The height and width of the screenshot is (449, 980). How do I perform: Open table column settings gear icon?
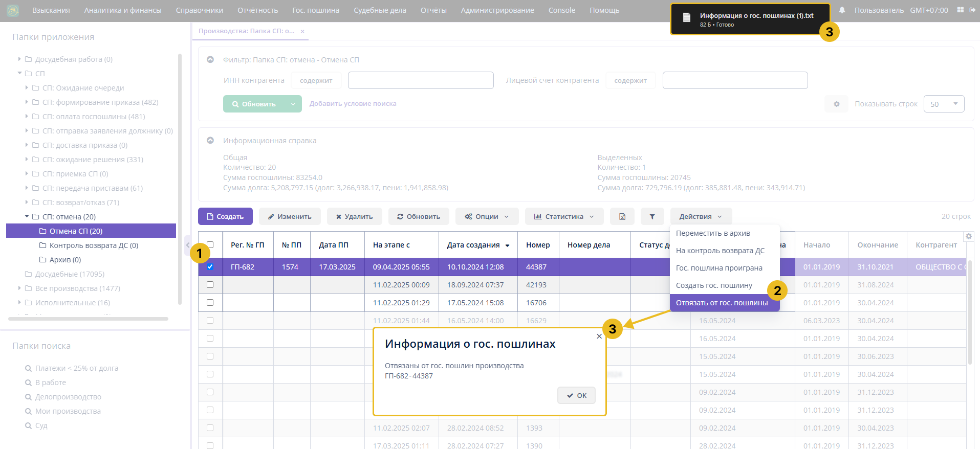pos(968,236)
